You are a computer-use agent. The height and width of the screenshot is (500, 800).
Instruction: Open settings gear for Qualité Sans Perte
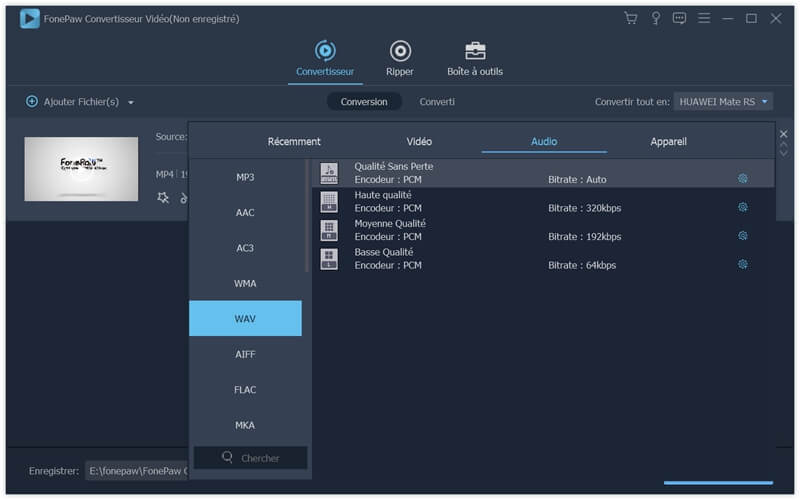pos(743,178)
